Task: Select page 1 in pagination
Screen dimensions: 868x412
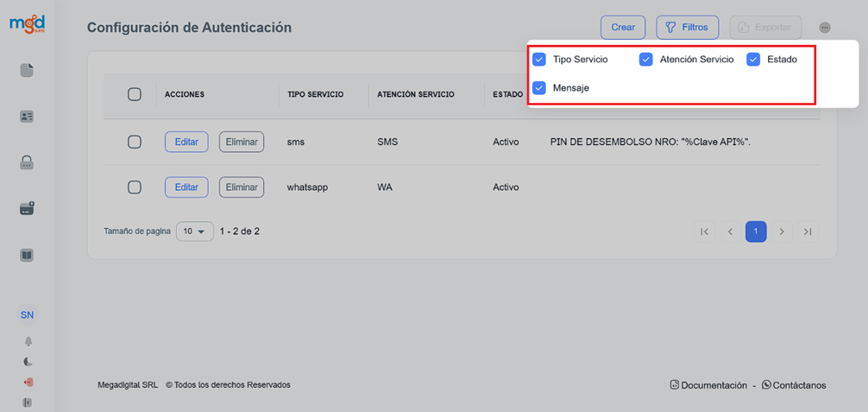Action: [x=756, y=231]
